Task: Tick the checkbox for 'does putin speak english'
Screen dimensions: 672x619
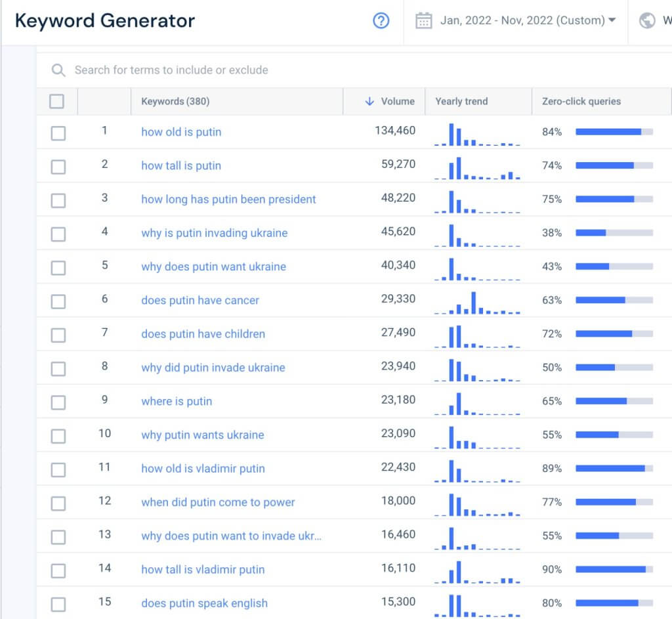Action: point(58,605)
